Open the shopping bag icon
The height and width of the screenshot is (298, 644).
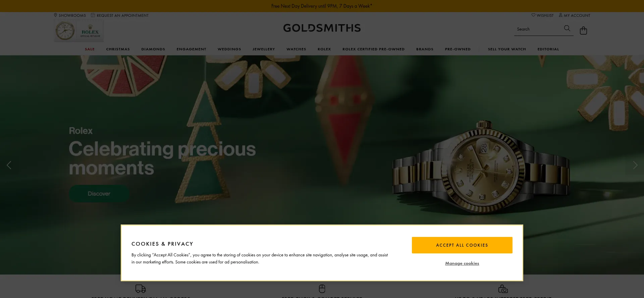point(583,31)
